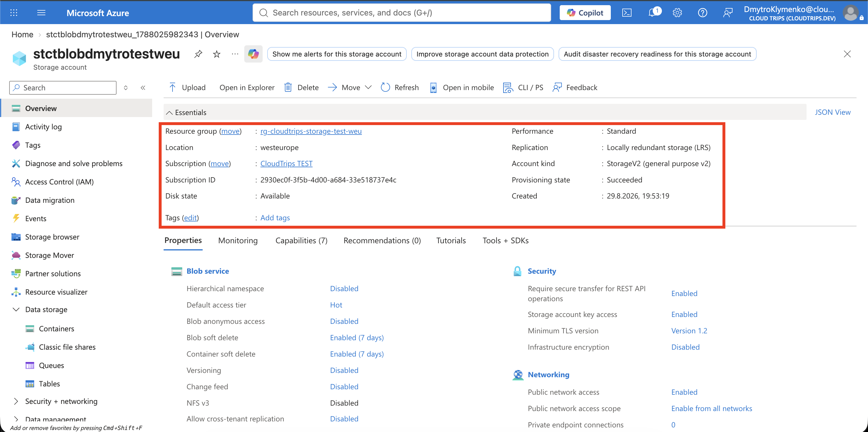The width and height of the screenshot is (868, 432).
Task: Select the Properties tab
Action: pos(183,240)
